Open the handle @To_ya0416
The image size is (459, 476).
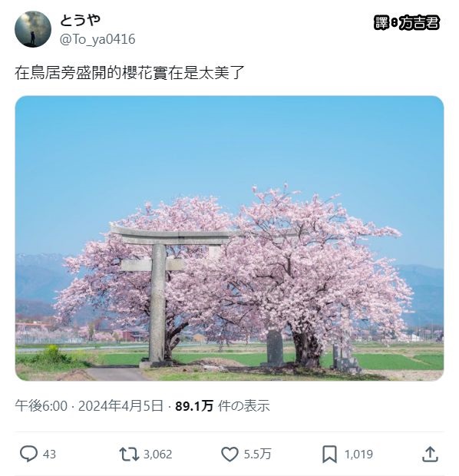[97, 39]
